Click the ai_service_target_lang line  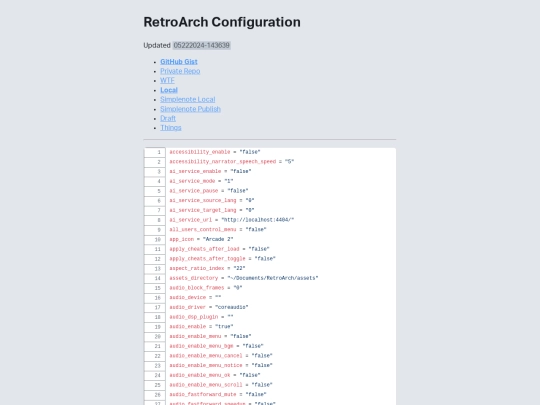coord(212,210)
